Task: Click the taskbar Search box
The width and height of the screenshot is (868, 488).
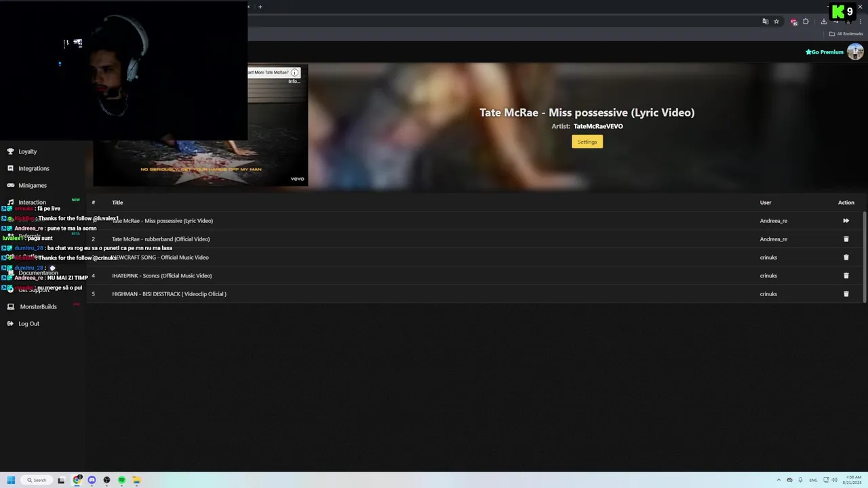Action: [x=37, y=480]
